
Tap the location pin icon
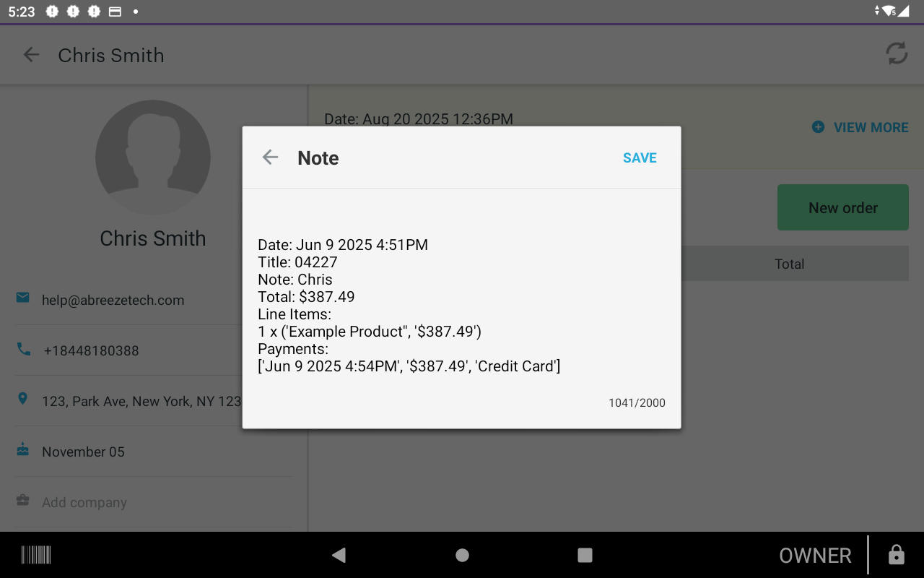tap(23, 399)
